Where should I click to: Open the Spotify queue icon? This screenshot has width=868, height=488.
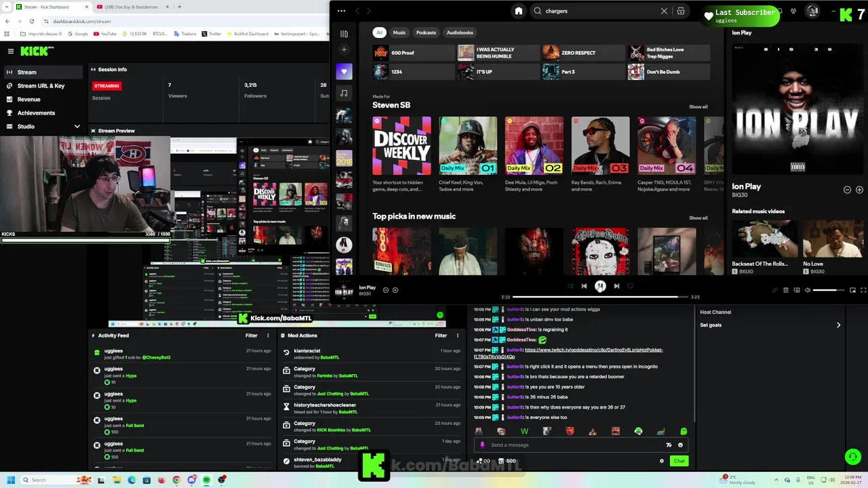point(786,290)
